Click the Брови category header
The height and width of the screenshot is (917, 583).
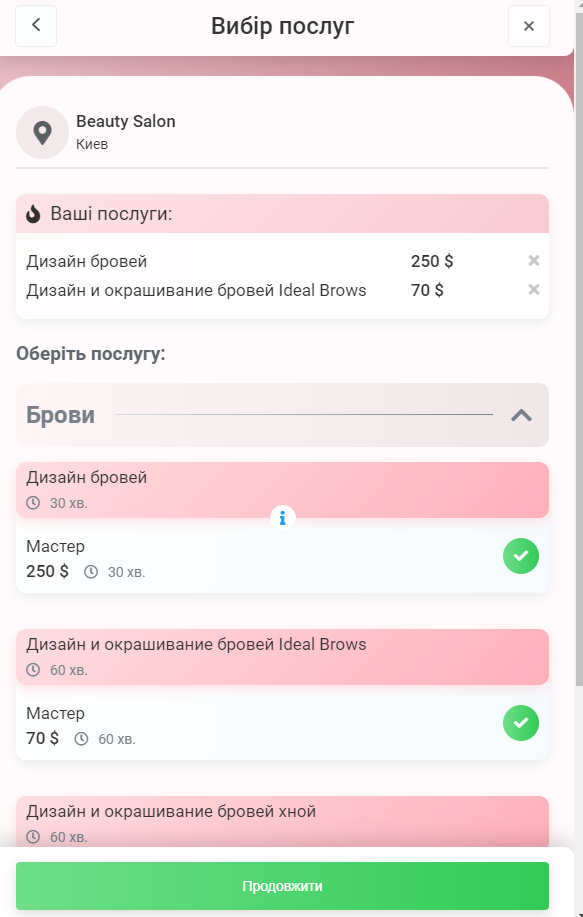(x=282, y=415)
